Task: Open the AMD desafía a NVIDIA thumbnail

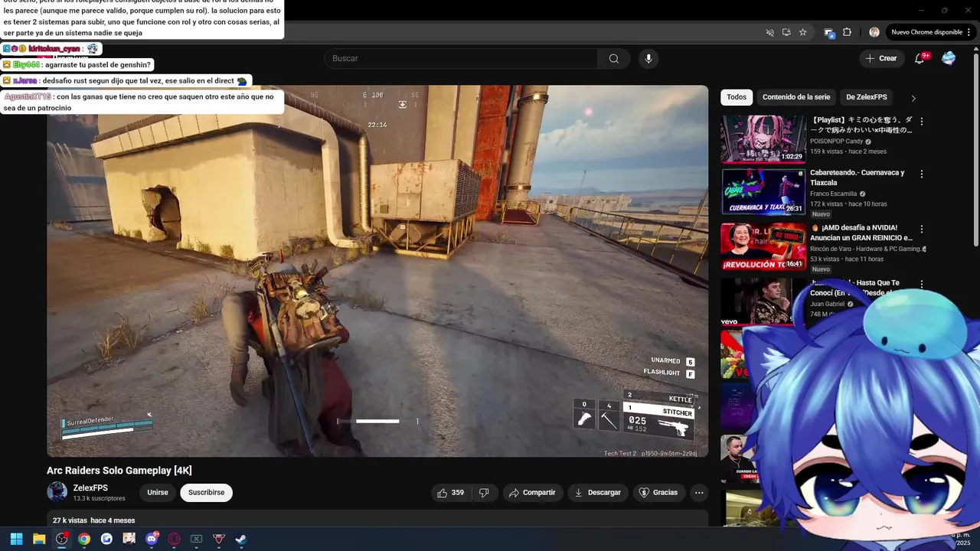Action: coord(763,246)
